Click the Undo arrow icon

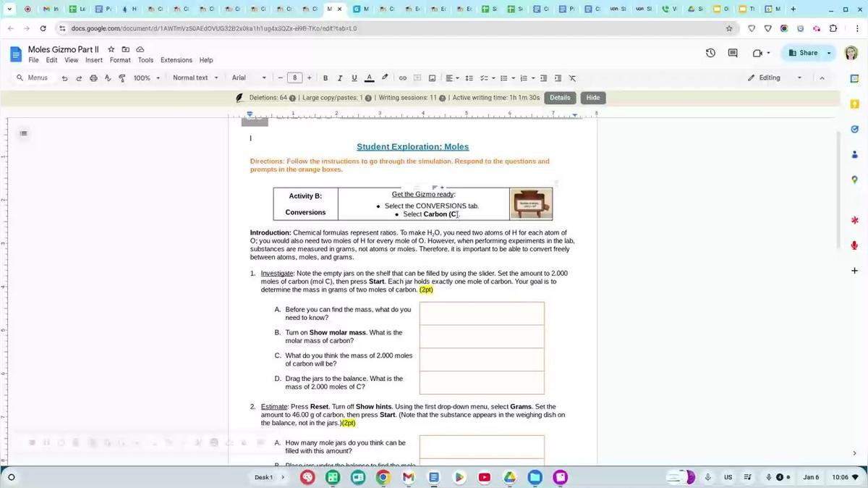click(x=66, y=78)
